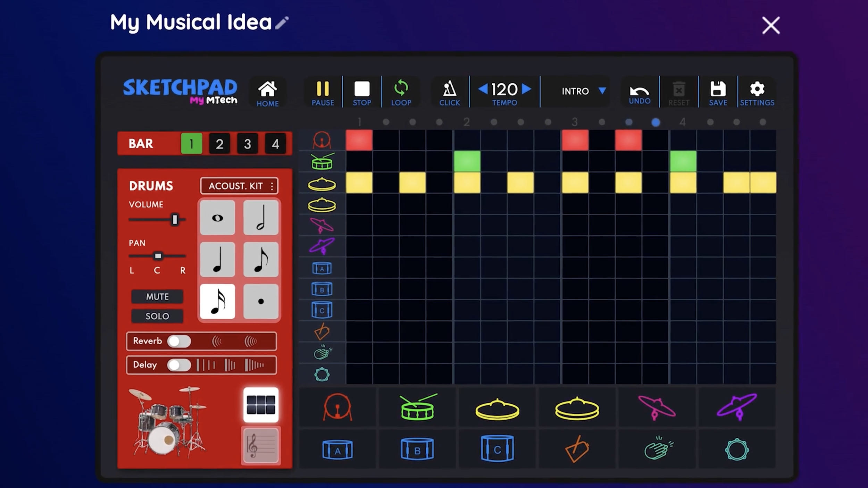Turn on the Delay toggle

179,365
